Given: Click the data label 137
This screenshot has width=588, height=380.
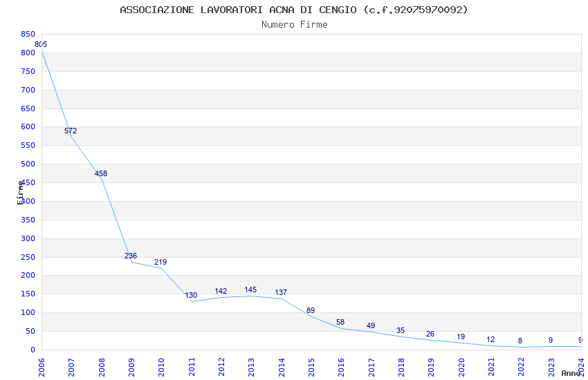Looking at the screenshot, I should click(x=281, y=292).
